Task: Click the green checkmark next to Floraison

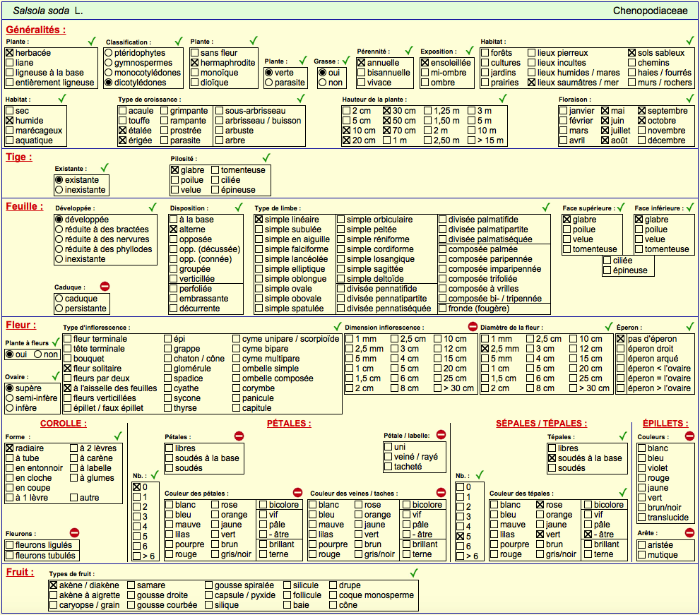Action: point(690,98)
